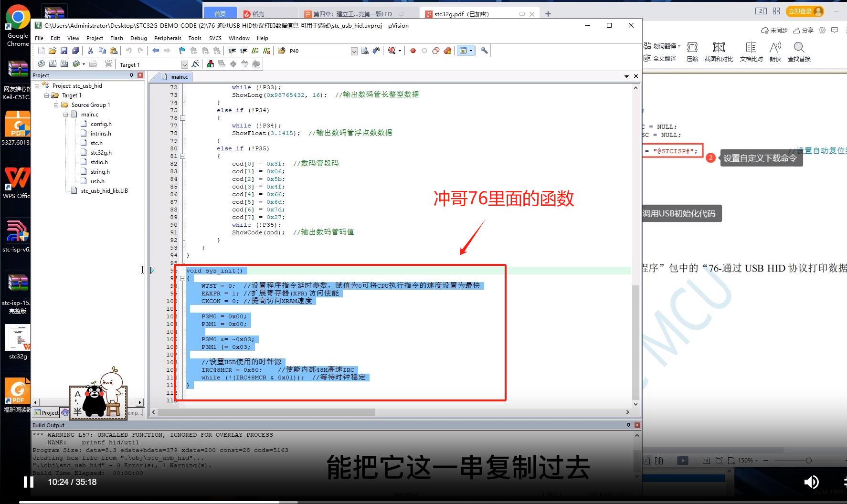
Task: Collapse code fold at line 97
Action: coord(182,278)
